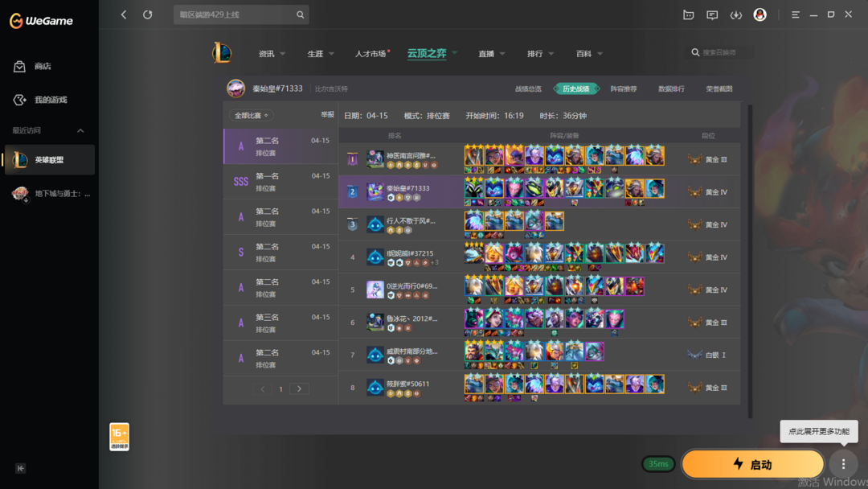This screenshot has height=489, width=868.
Task: Click the 16+ age rating badge
Action: 119,437
